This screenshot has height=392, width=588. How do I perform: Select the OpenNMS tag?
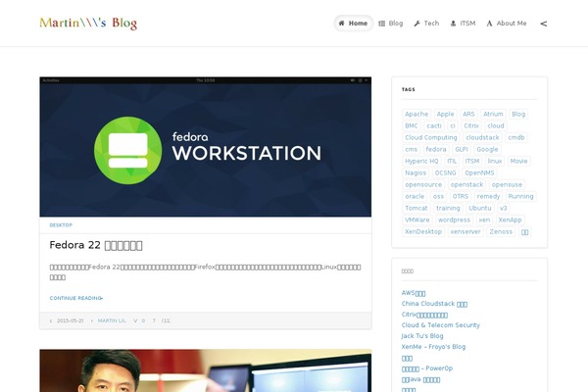(x=479, y=172)
